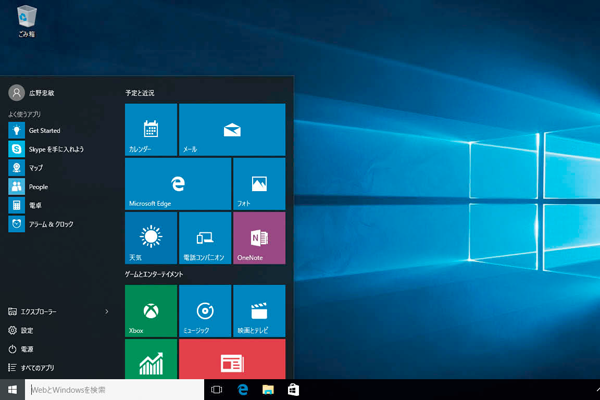Click the Windows Start button
Image resolution: width=600 pixels, height=400 pixels.
tap(12, 390)
